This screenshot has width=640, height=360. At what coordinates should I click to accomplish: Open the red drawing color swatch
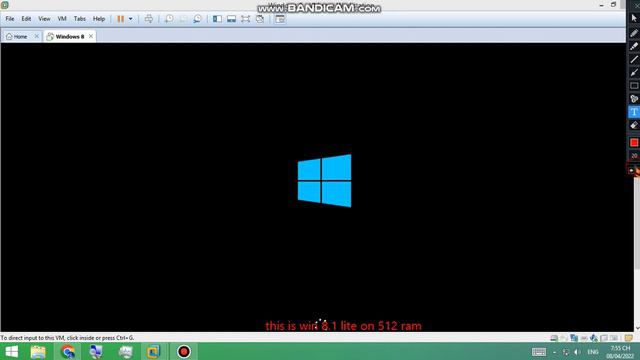(x=634, y=142)
